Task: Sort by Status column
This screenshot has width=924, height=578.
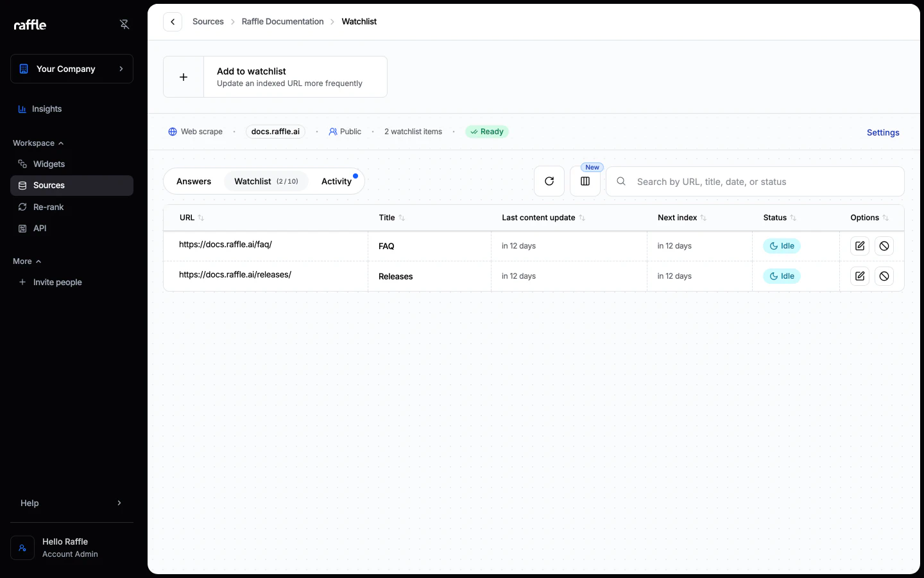Action: coord(780,218)
